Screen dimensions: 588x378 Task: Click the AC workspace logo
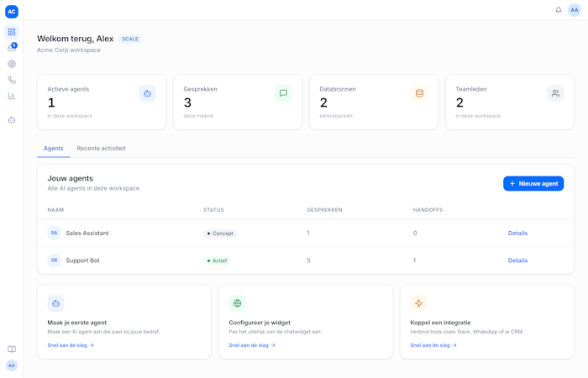pyautogui.click(x=12, y=12)
